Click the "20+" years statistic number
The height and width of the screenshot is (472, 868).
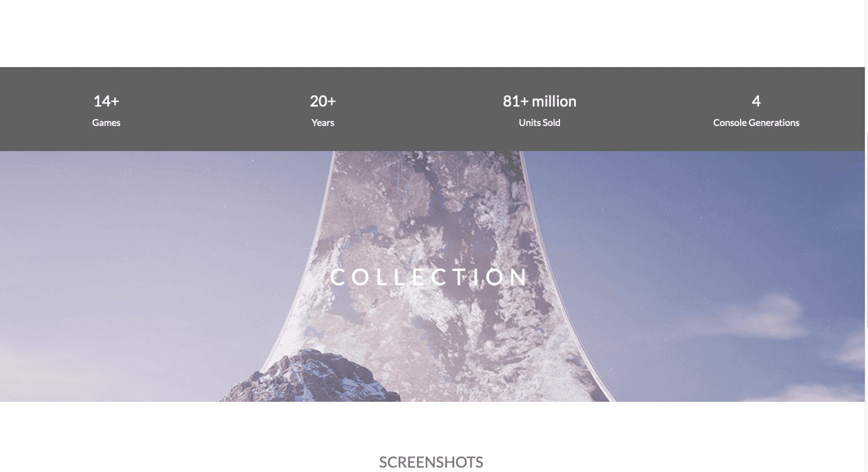[323, 101]
